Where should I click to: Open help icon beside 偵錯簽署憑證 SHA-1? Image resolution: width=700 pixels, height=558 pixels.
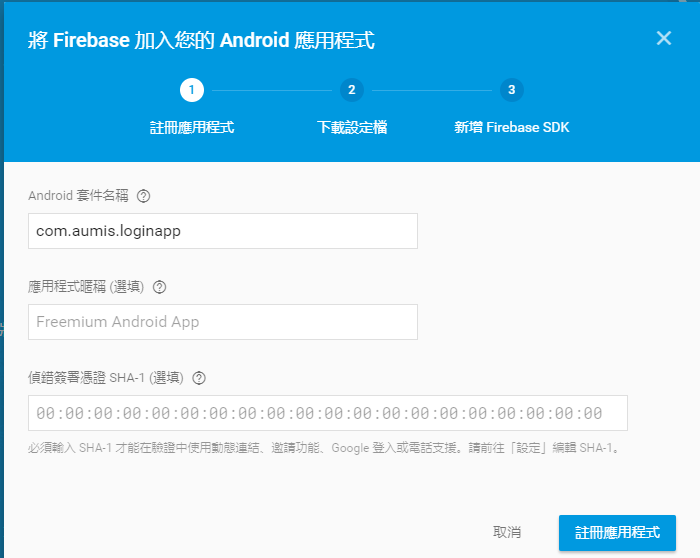click(199, 378)
